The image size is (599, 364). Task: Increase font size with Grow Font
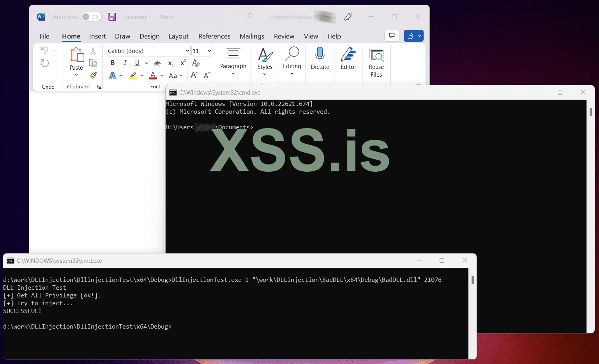pyautogui.click(x=194, y=76)
